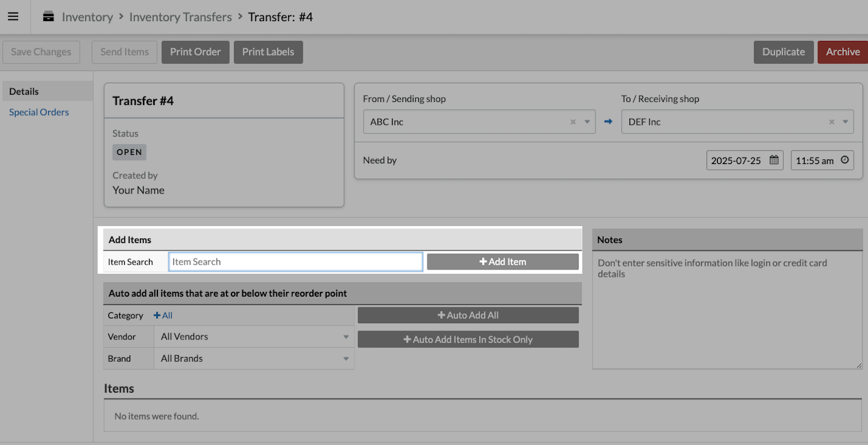Clear the ABC Inc sending shop selection

[x=573, y=122]
